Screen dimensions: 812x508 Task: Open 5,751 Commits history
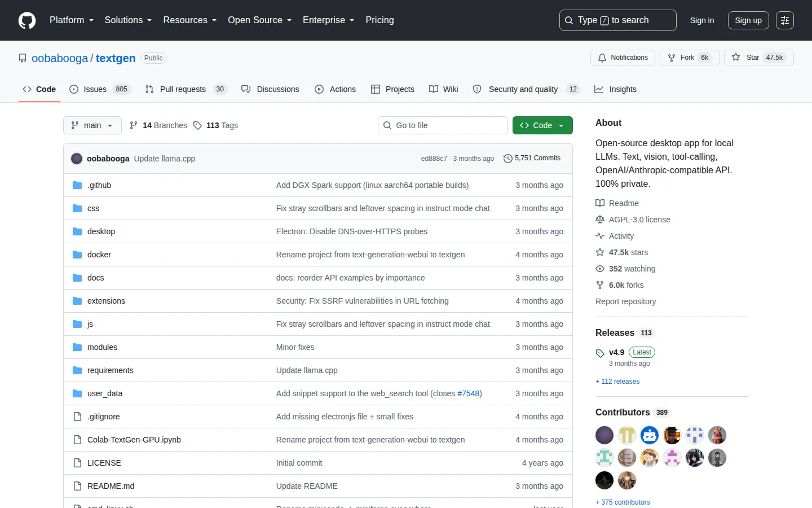pyautogui.click(x=532, y=158)
